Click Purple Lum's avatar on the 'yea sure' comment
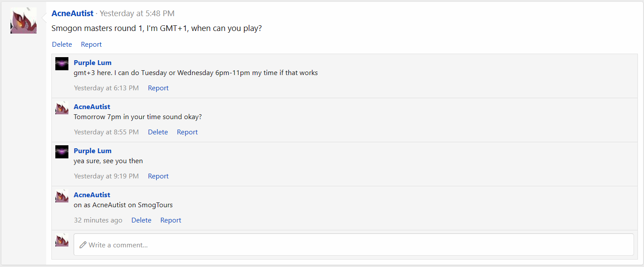This screenshot has height=267, width=644. [62, 152]
